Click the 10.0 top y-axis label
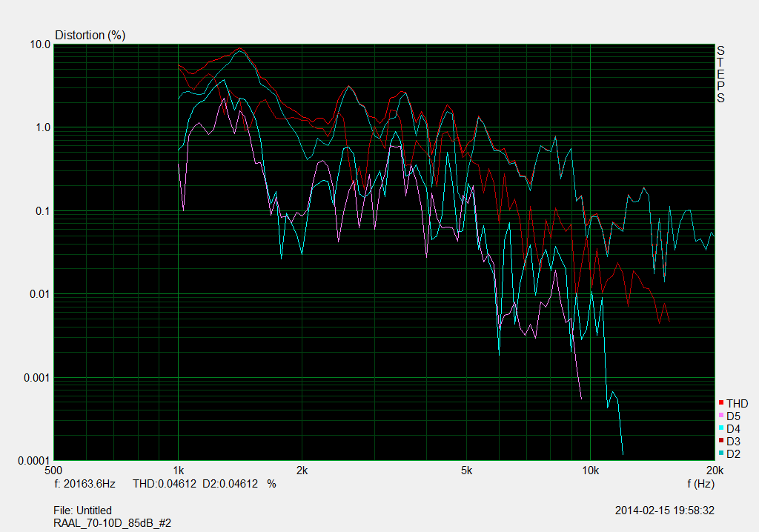Image resolution: width=759 pixels, height=532 pixels. tap(40, 44)
